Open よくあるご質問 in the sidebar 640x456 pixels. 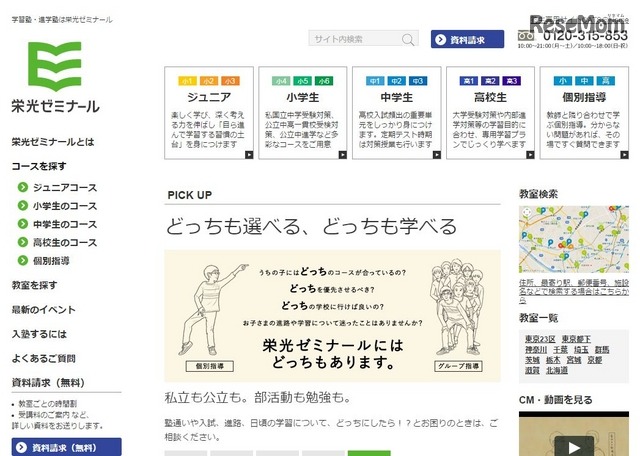coord(43,359)
